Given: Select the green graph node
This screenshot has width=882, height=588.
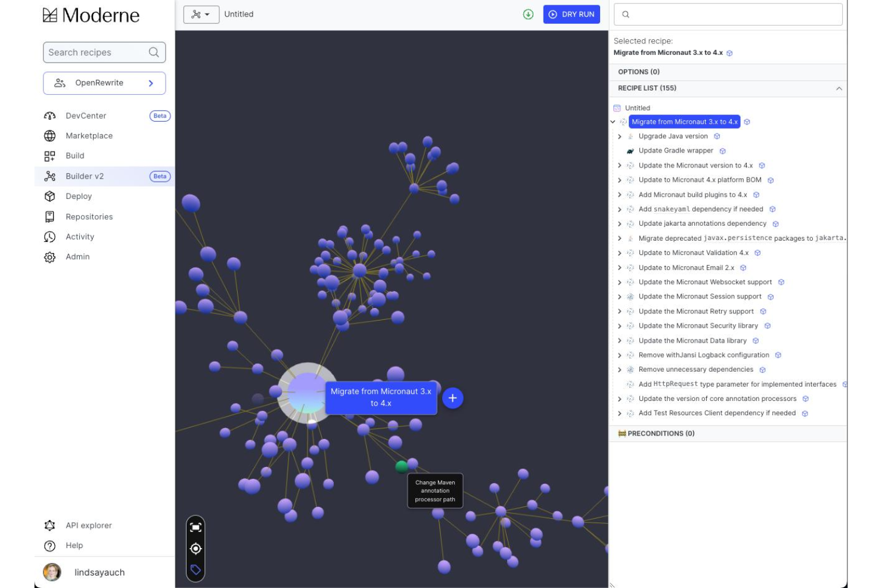Looking at the screenshot, I should (x=402, y=466).
